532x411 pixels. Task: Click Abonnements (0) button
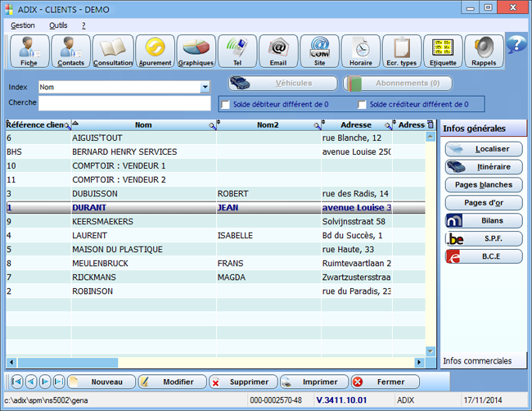pos(398,84)
